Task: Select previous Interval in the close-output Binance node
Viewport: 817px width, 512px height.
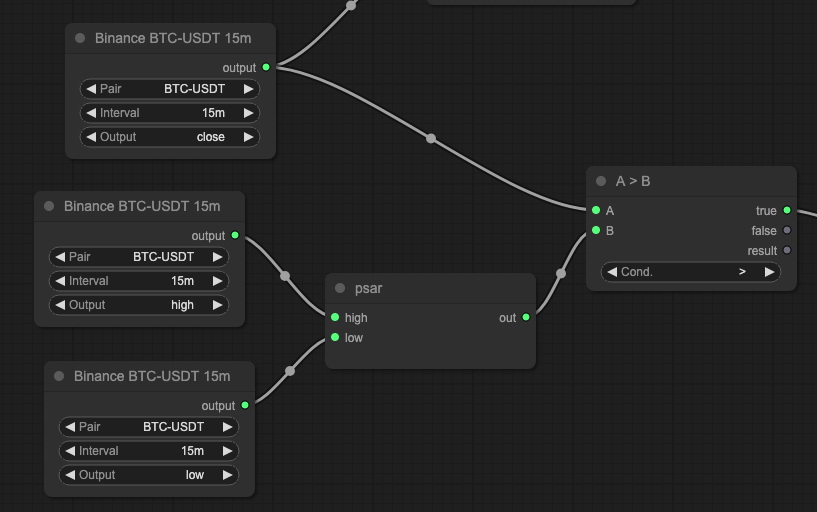Action: 91,113
